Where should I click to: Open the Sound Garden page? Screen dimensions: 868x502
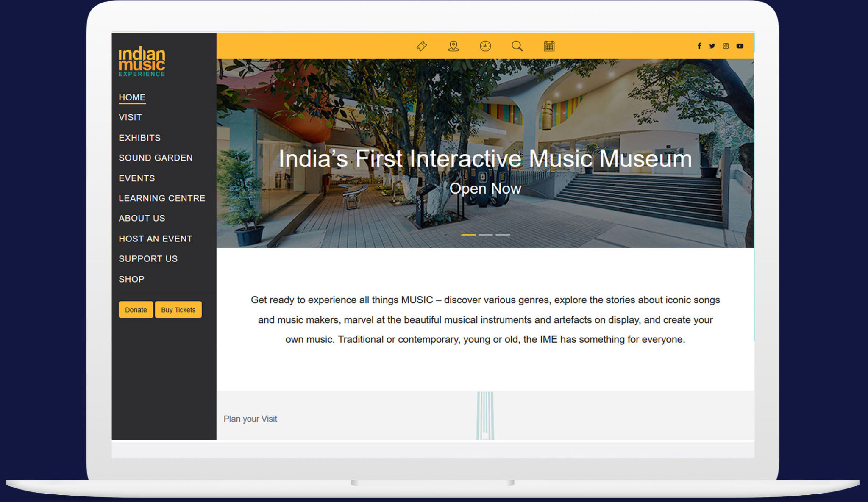coord(156,158)
